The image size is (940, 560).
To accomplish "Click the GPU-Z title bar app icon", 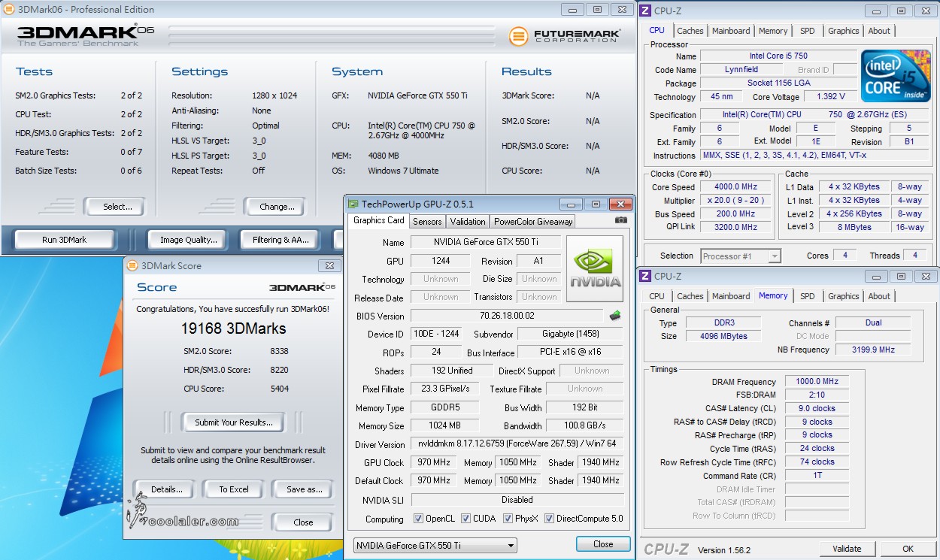I will (353, 204).
